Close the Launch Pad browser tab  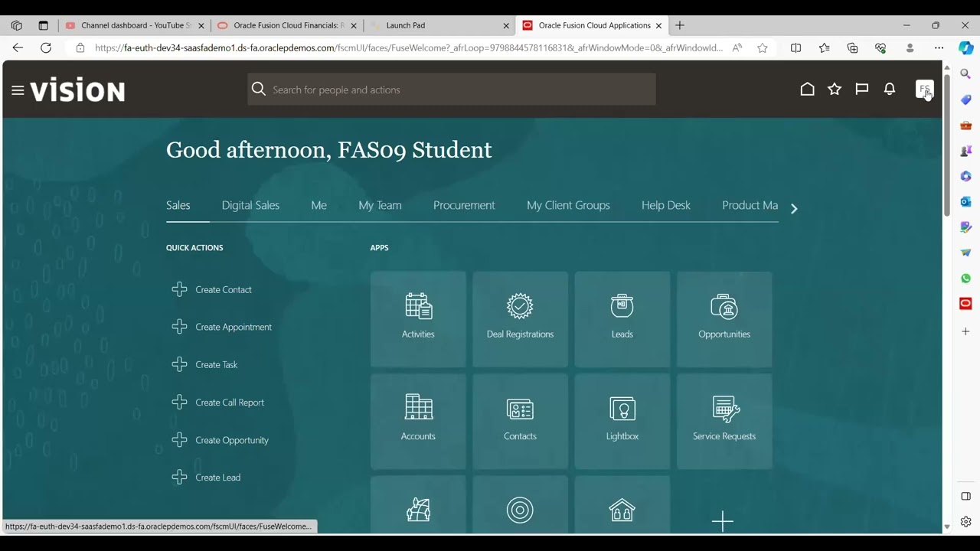pyautogui.click(x=506, y=25)
